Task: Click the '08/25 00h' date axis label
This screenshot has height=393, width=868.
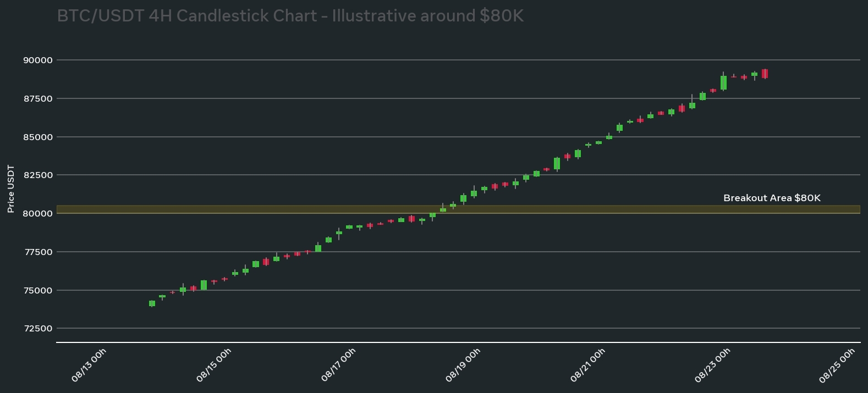Action: 837,365
